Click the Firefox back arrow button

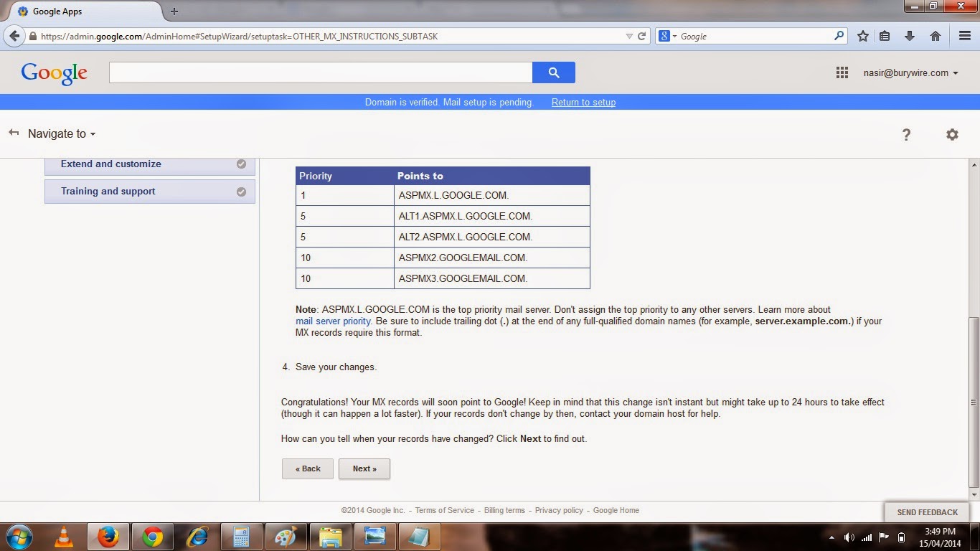coord(14,36)
